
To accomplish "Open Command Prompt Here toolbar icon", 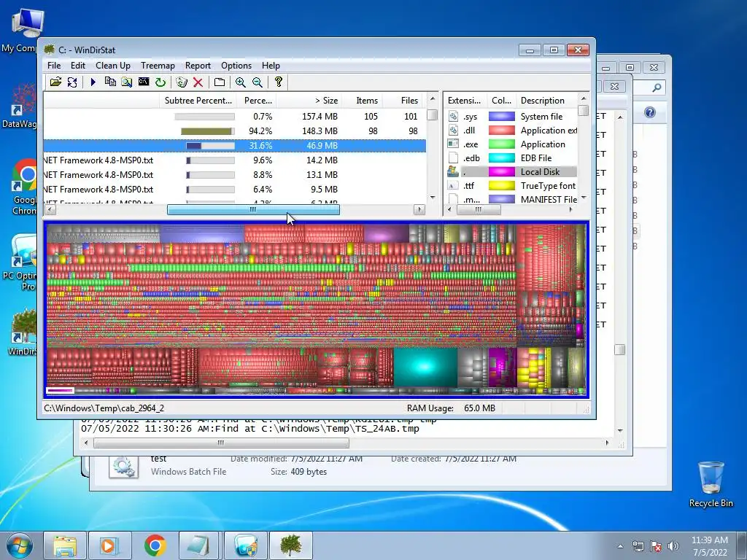I will 144,82.
